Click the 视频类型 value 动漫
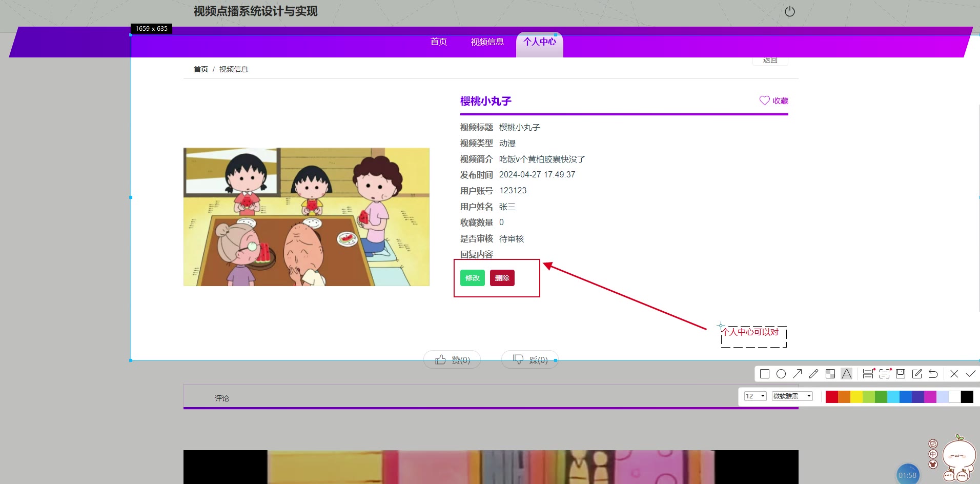Screen dimensions: 980x484 pyautogui.click(x=507, y=144)
